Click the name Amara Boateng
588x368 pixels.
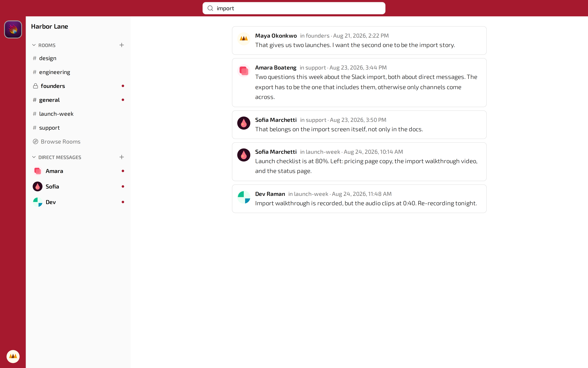pyautogui.click(x=275, y=67)
